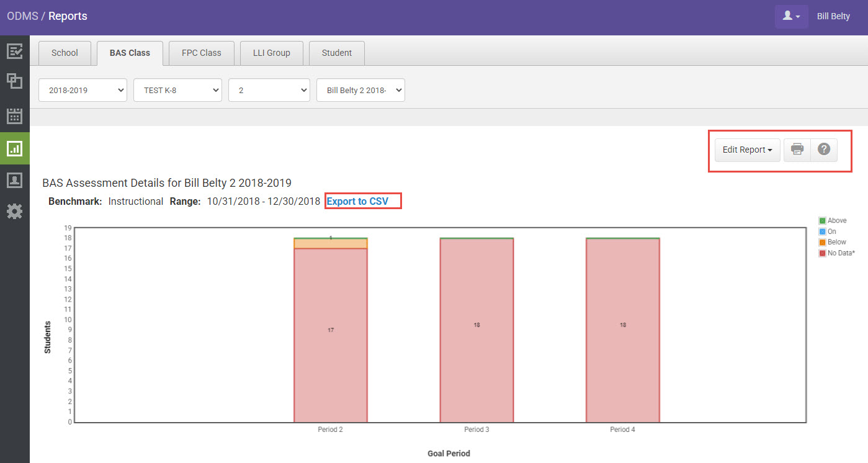
Task: Click the ODMS breadcrumb link
Action: click(22, 16)
